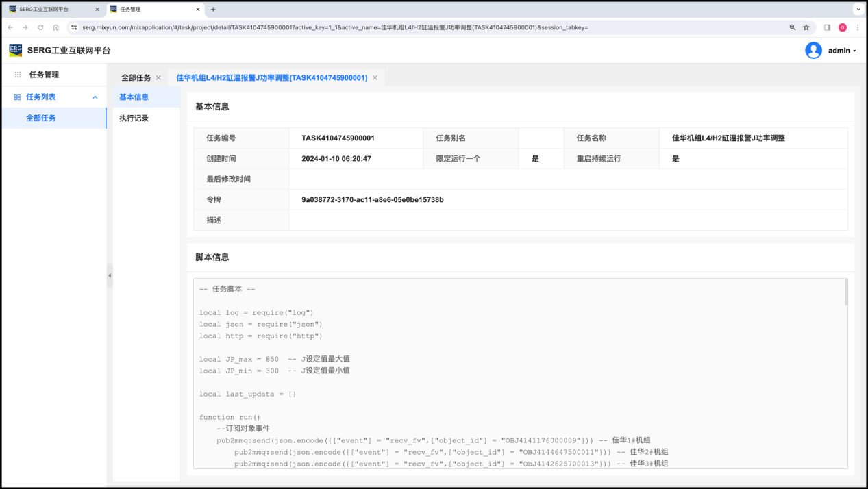Click the browser reload icon
This screenshot has width=868, height=489.
(40, 27)
